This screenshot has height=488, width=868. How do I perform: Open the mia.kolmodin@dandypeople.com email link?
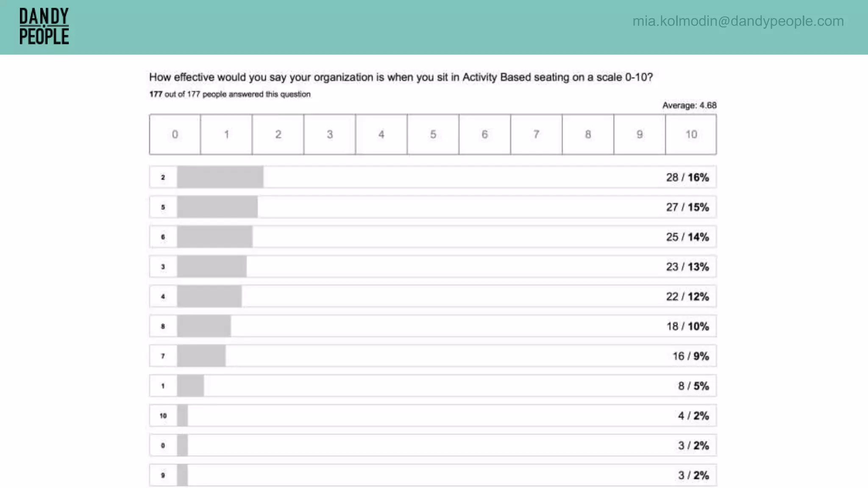tap(738, 21)
